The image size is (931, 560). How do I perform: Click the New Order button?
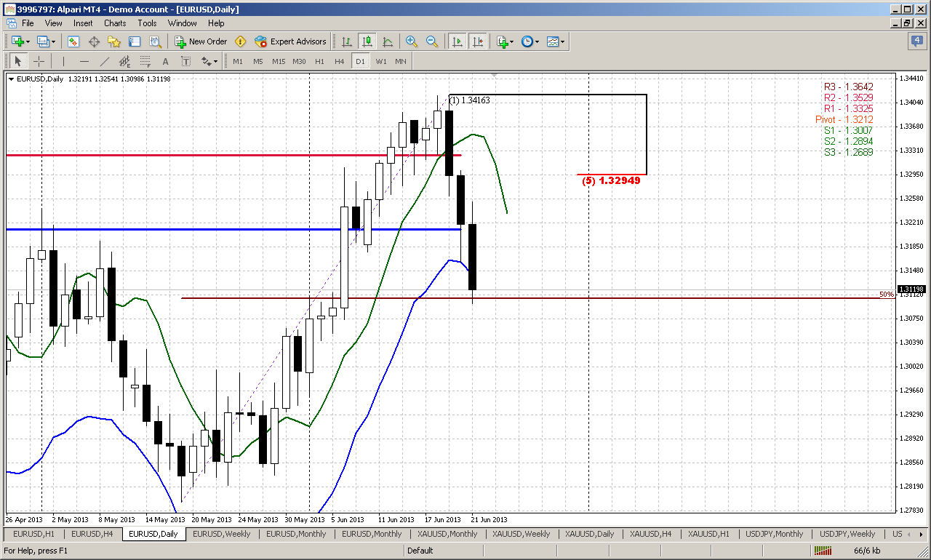201,41
